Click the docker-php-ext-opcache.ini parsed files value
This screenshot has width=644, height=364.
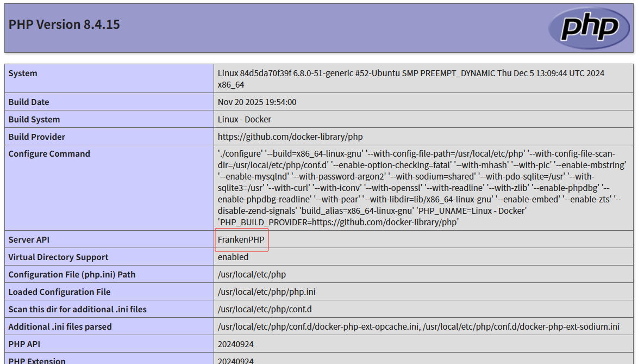point(418,326)
